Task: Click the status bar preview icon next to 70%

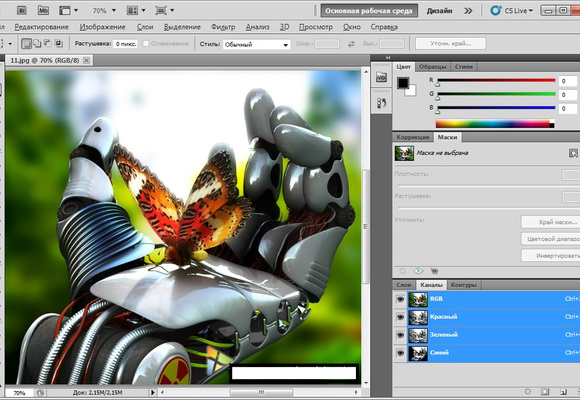Action: click(x=40, y=393)
